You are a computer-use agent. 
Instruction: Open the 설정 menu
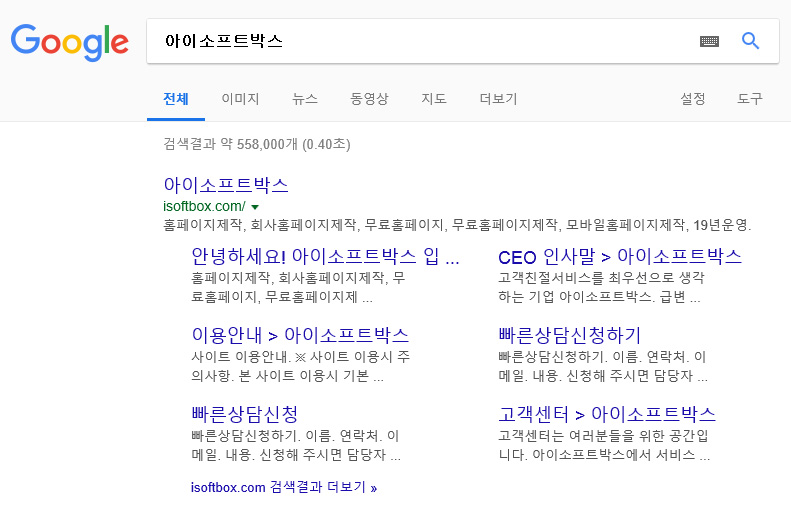pyautogui.click(x=693, y=98)
